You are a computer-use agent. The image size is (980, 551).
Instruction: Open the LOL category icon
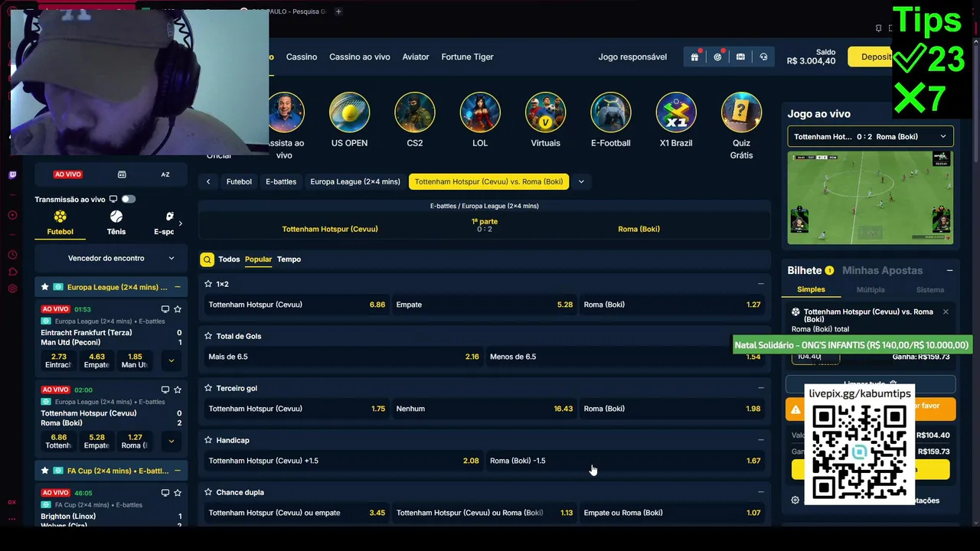(480, 112)
